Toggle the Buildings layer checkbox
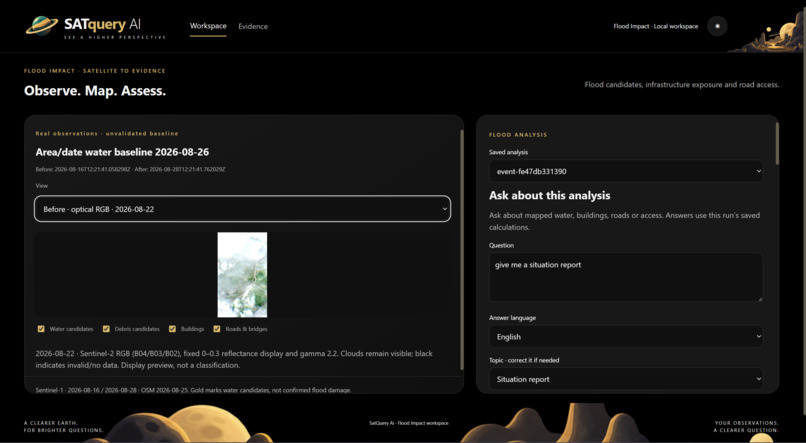This screenshot has width=806, height=443. tap(173, 329)
